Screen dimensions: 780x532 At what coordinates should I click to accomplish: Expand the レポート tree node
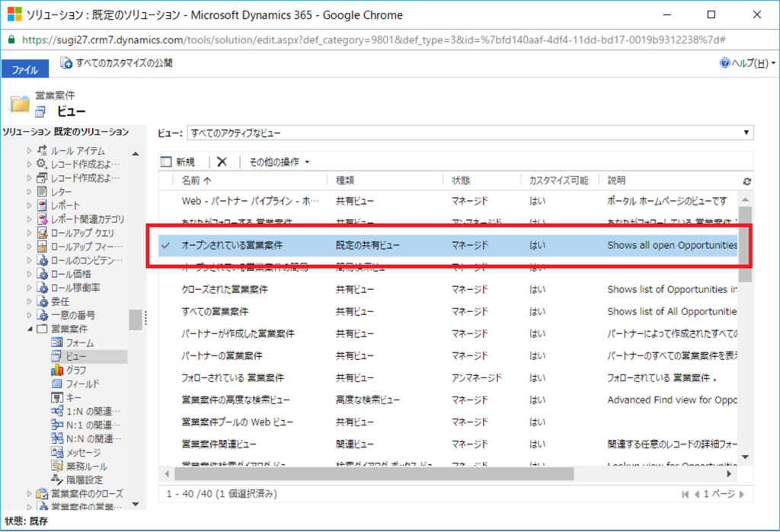(x=29, y=205)
